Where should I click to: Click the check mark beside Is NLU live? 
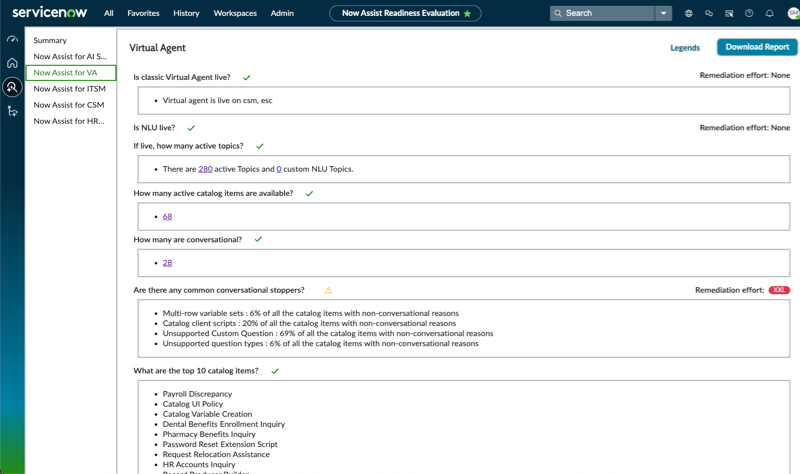(191, 128)
